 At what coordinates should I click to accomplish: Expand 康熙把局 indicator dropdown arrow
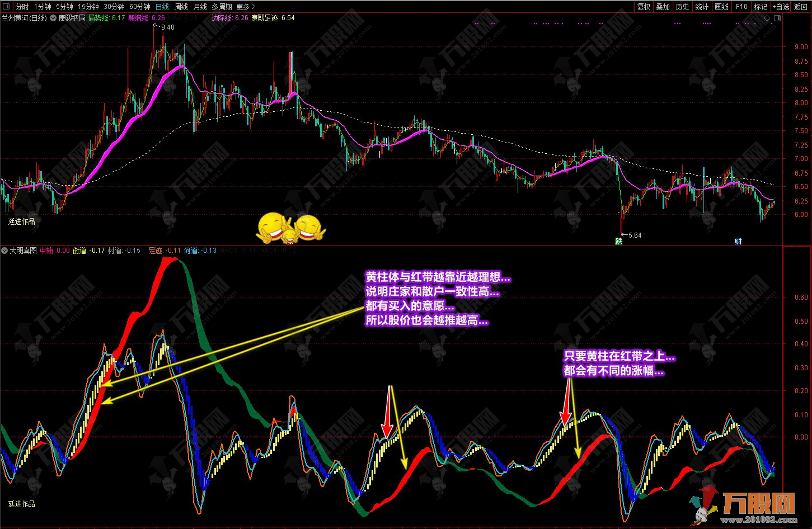53,18
